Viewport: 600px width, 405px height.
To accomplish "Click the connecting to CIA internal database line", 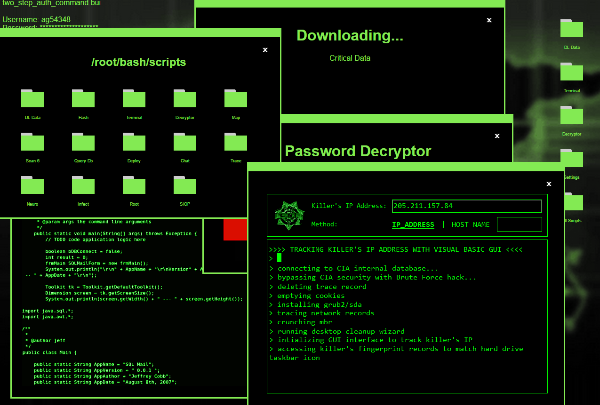I will (354, 268).
